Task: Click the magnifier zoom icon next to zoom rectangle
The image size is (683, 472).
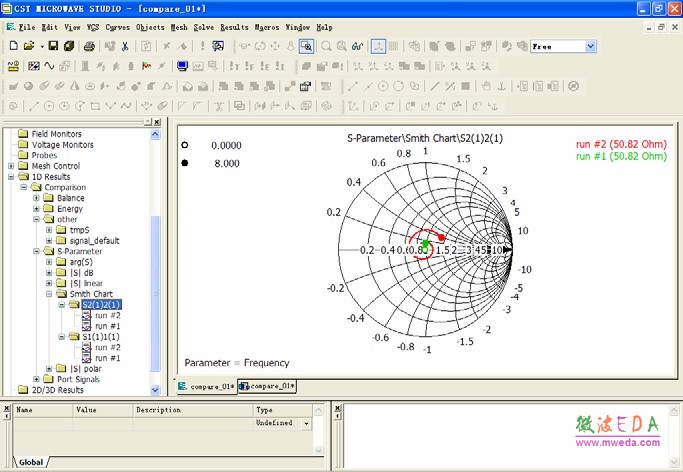Action: point(326,46)
